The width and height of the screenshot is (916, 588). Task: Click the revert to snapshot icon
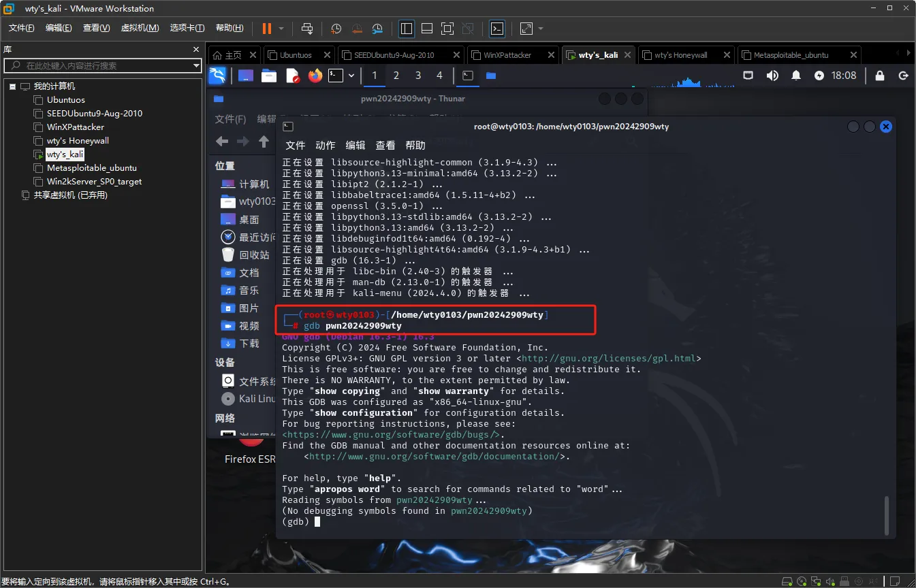[x=357, y=29]
